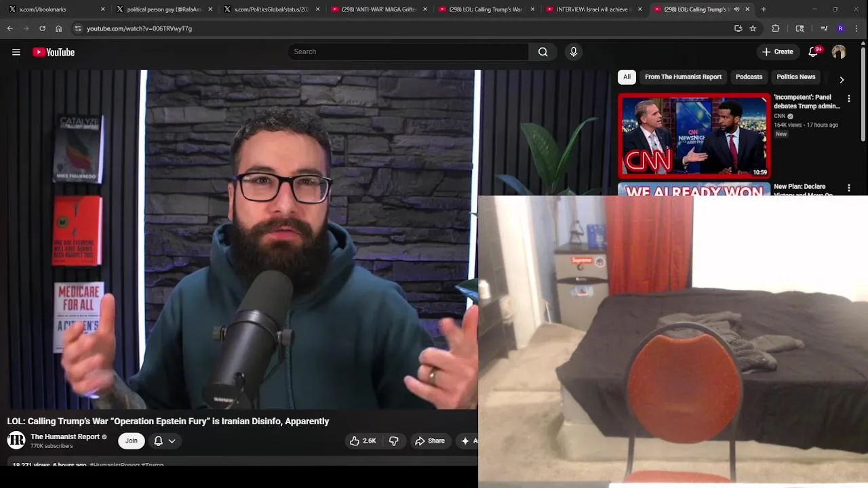Open the WE ALREADY WON video thumbnail
868x488 pixels.
(x=694, y=189)
